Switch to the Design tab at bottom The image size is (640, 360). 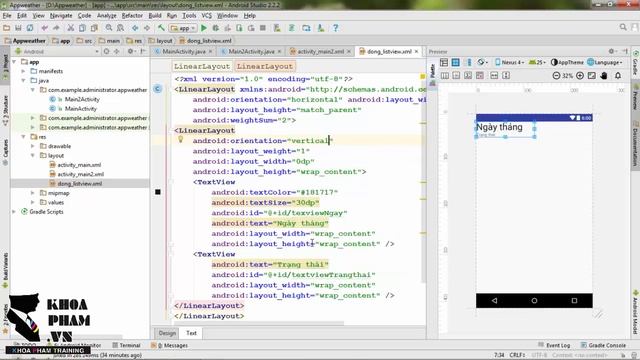click(167, 333)
